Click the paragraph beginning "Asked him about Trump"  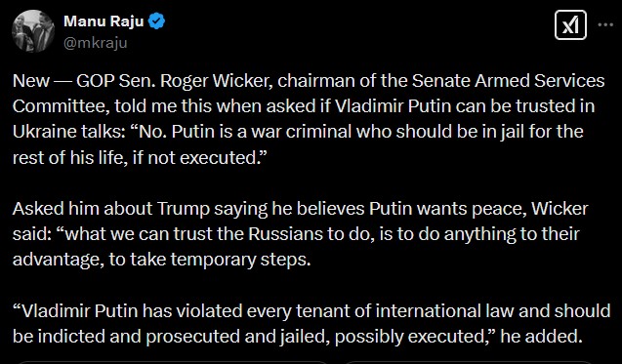(301, 234)
